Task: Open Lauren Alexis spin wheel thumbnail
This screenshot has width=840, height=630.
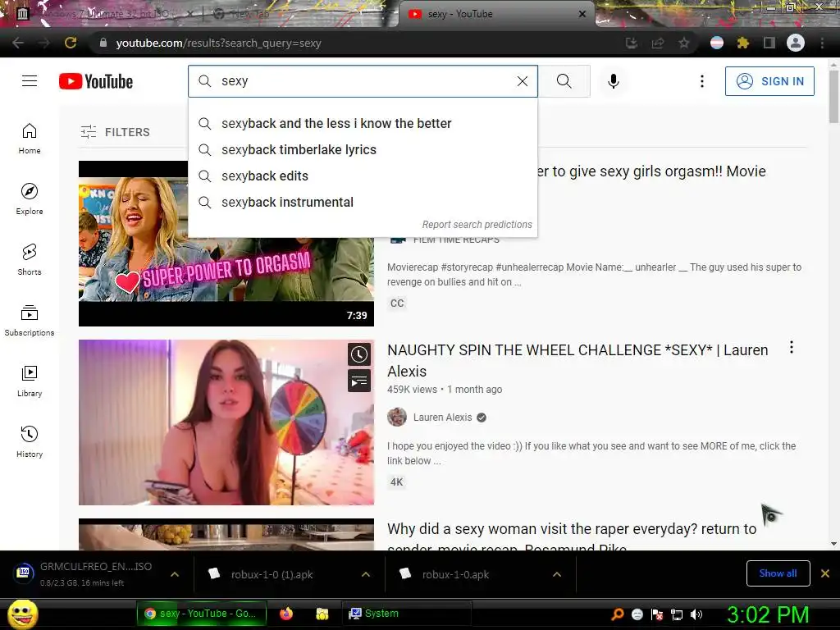Action: (226, 422)
